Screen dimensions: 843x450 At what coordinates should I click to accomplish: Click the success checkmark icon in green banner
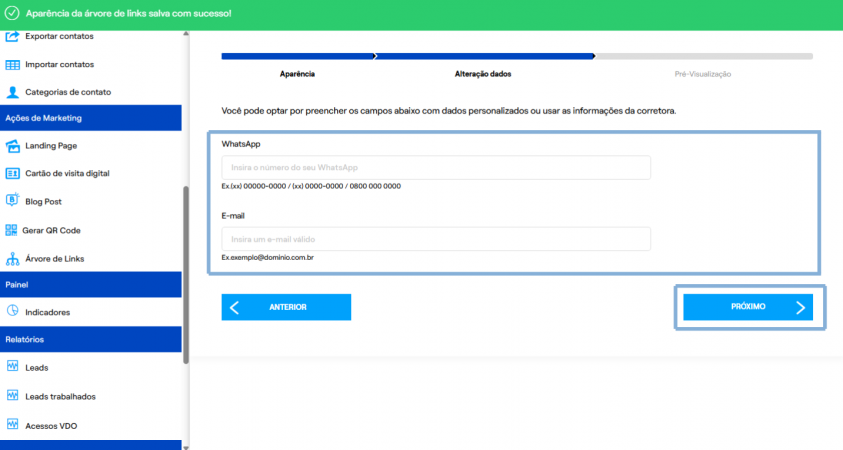[x=12, y=13]
